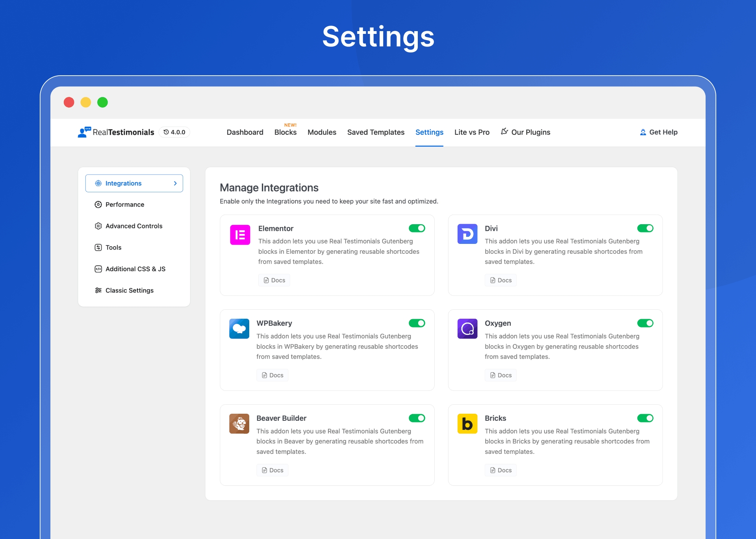Click the Classic Settings sliders icon
Screen dimensions: 756x539
98,290
